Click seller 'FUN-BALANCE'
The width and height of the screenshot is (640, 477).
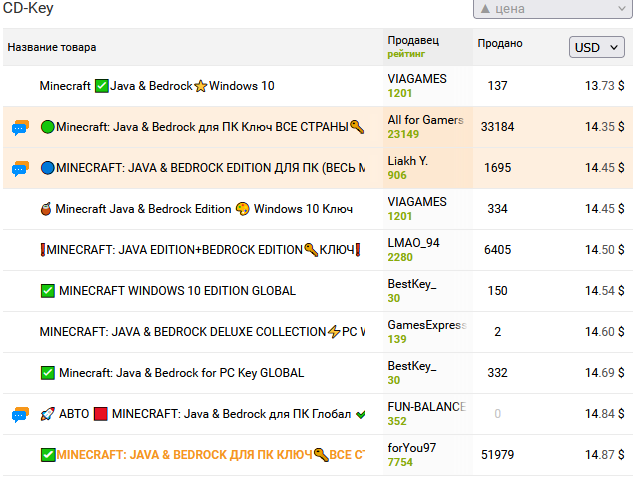click(x=427, y=407)
